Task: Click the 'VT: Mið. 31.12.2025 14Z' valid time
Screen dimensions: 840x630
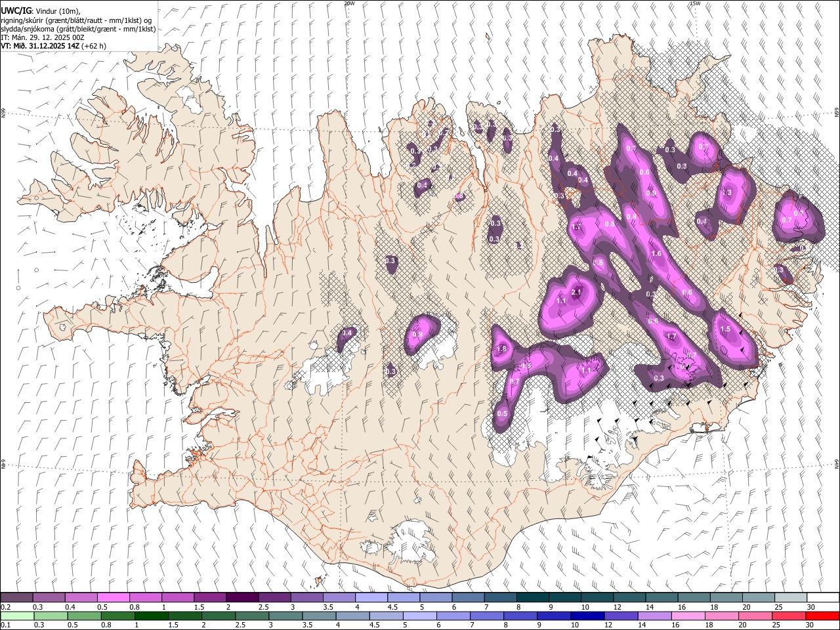Action: click(39, 46)
